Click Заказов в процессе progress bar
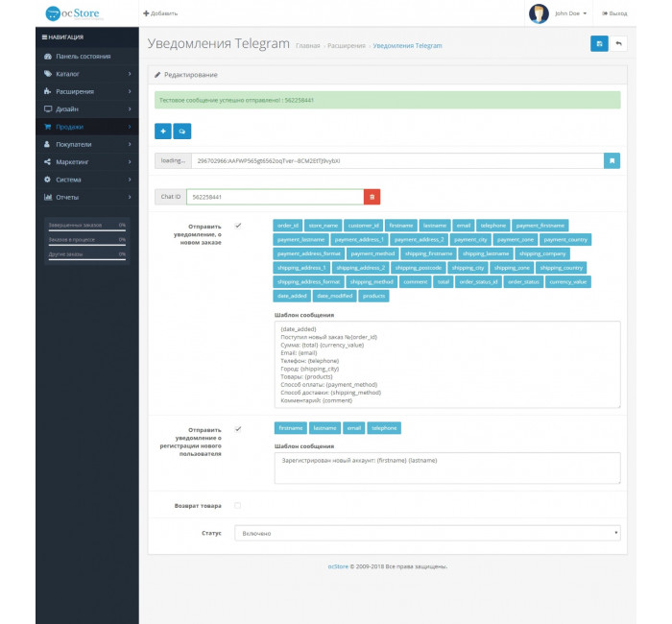 (87, 245)
